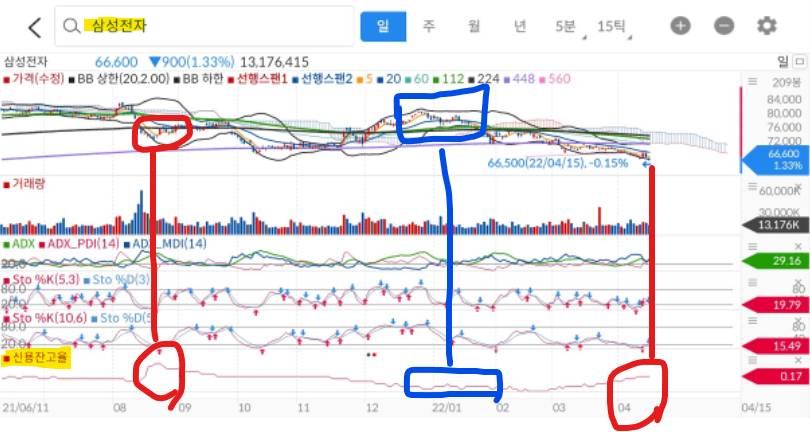The image size is (810, 432).
Task: Click the dark 13,176K volume tag
Action: point(775,225)
